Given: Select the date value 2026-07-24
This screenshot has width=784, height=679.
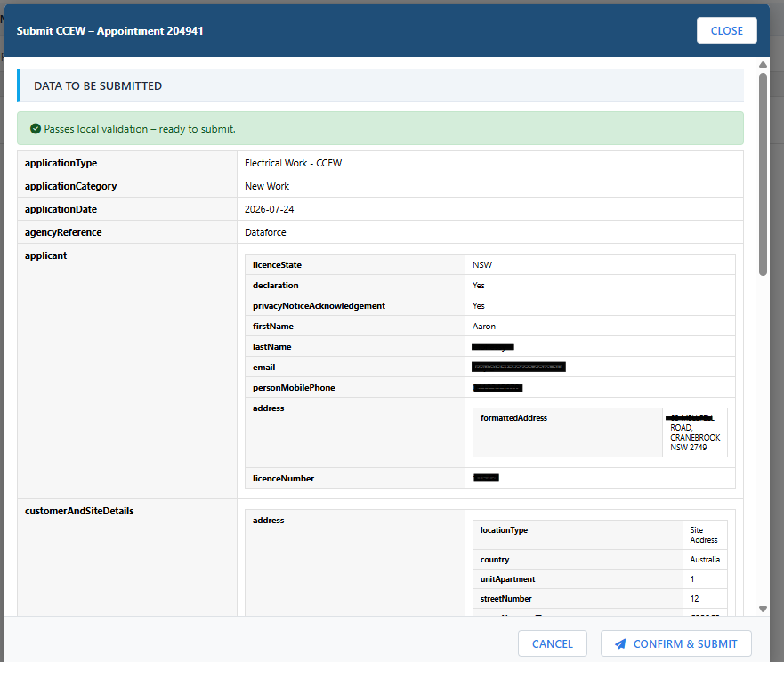Looking at the screenshot, I should 269,209.
